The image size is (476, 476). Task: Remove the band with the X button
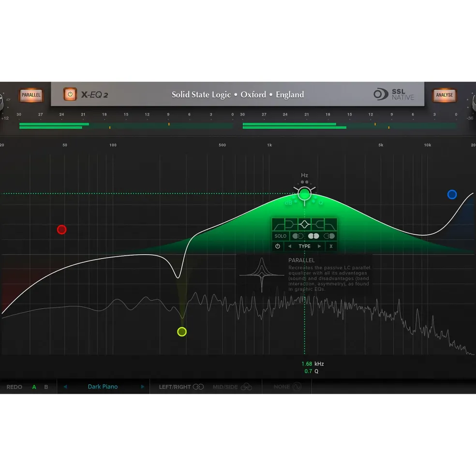tap(331, 246)
